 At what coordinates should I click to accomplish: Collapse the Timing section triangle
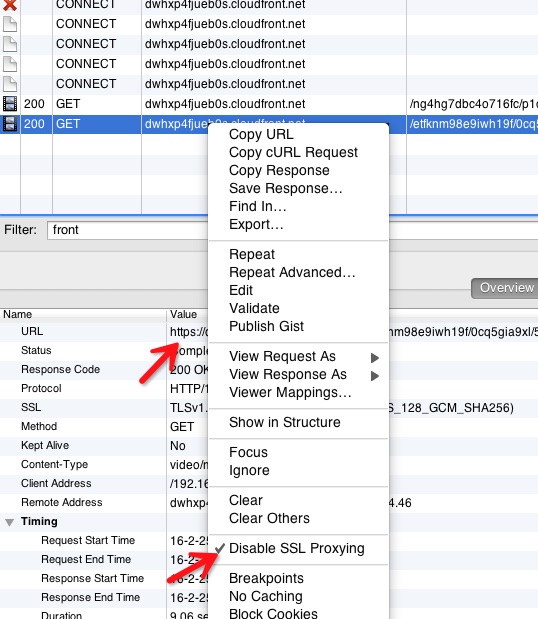tap(10, 522)
